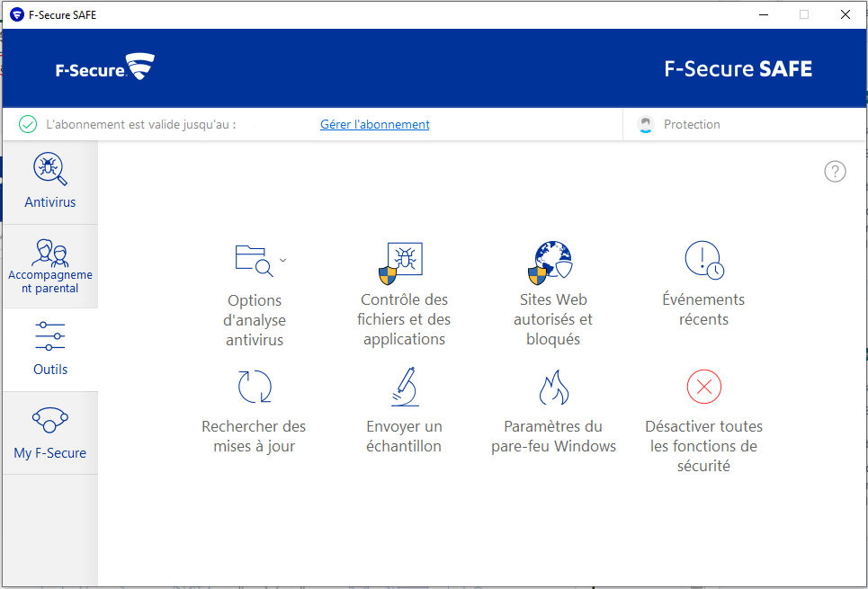The width and height of the screenshot is (868, 589).
Task: Open the Événements récents clock icon
Action: [x=704, y=260]
